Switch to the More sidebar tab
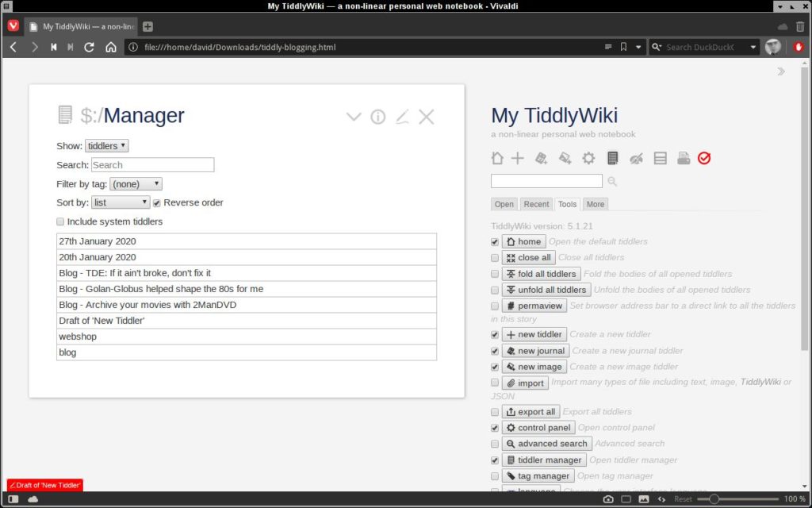The width and height of the screenshot is (812, 508). pos(595,204)
